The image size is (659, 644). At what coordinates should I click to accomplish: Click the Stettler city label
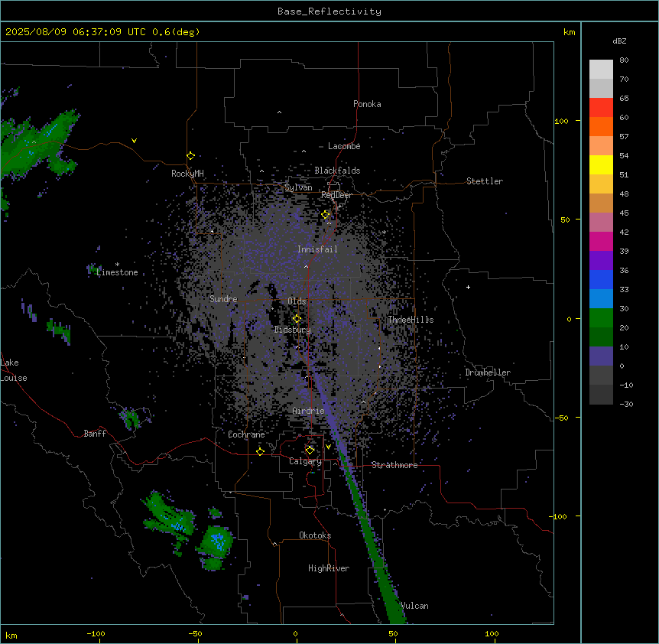point(484,181)
